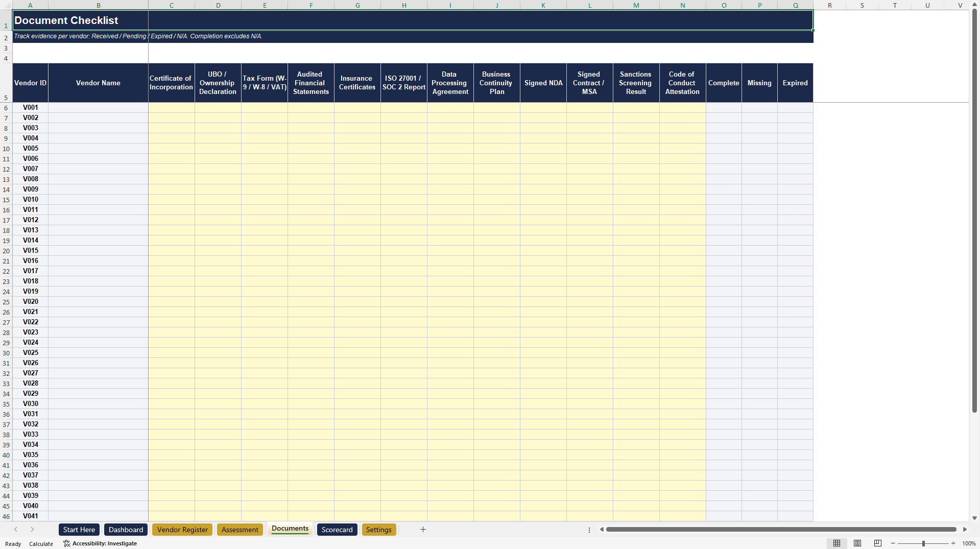
Task: Switch to Vendor Register sheet
Action: click(x=182, y=530)
